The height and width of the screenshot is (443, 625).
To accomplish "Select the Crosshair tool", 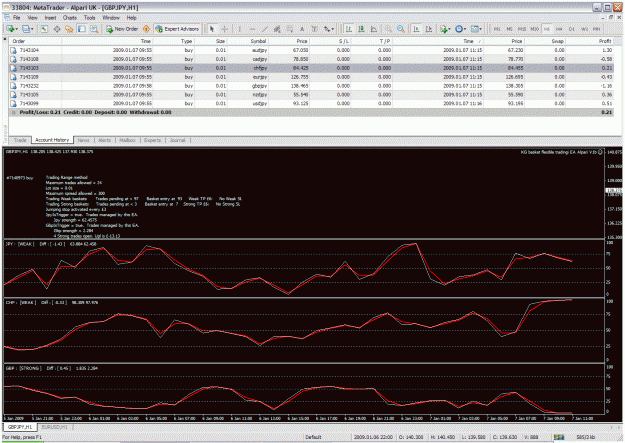I will point(225,29).
